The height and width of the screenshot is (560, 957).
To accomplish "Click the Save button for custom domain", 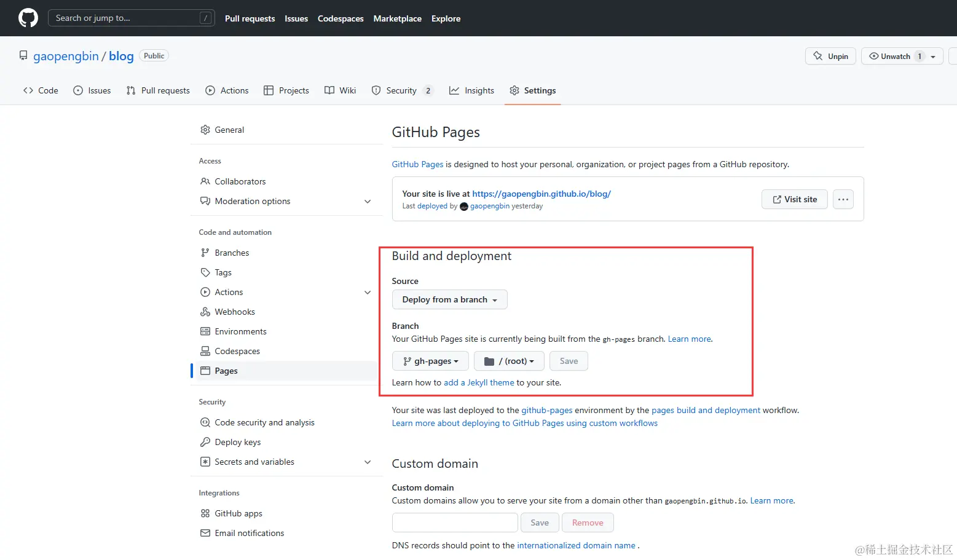I will click(540, 523).
